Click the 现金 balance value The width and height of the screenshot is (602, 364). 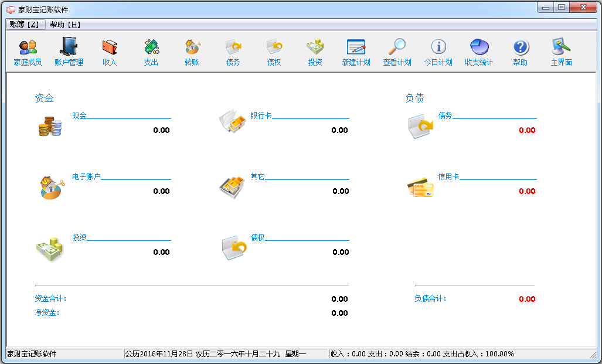[161, 131]
